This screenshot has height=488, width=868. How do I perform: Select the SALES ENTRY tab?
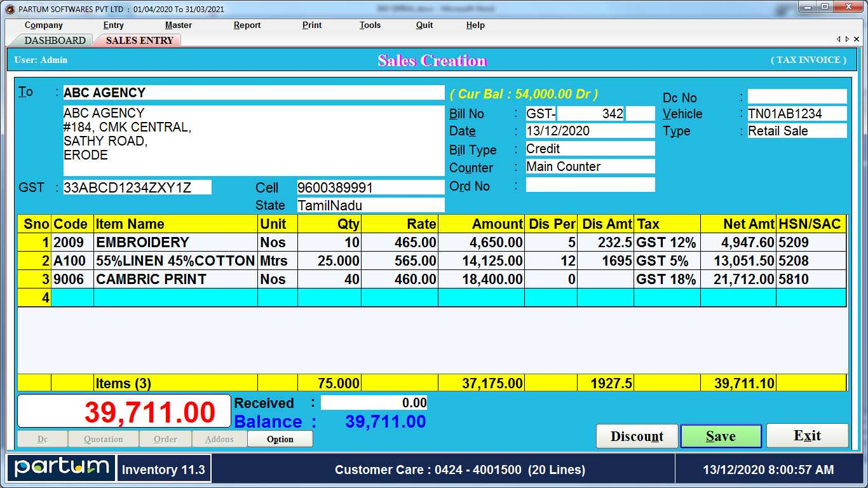[137, 40]
